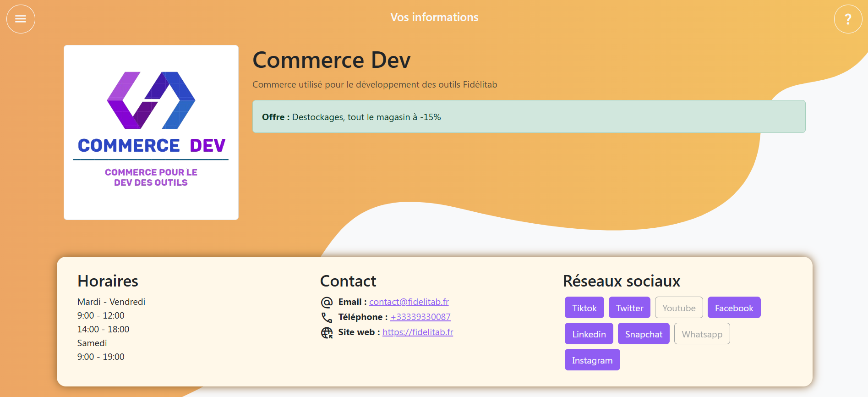Visit the https://fidelitab.fr website link

(x=417, y=332)
